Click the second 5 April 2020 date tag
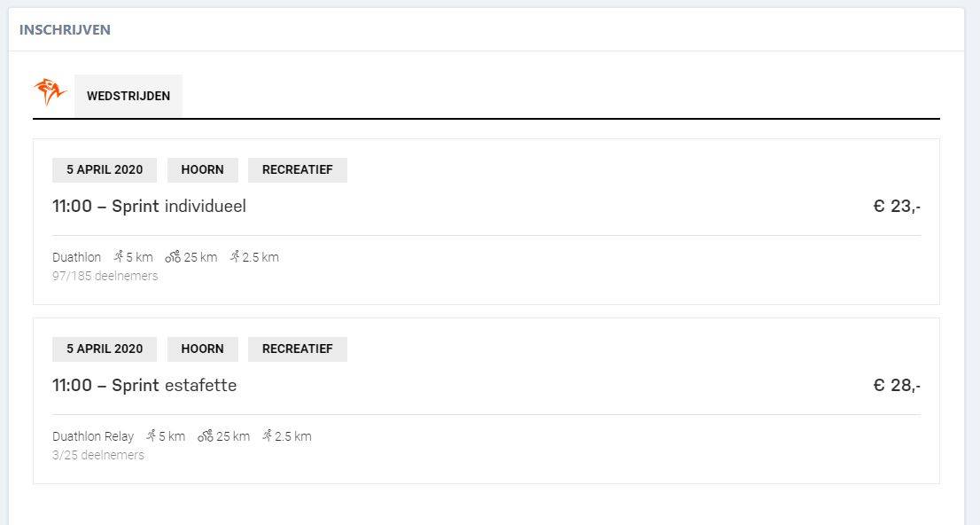The image size is (980, 525). (105, 349)
